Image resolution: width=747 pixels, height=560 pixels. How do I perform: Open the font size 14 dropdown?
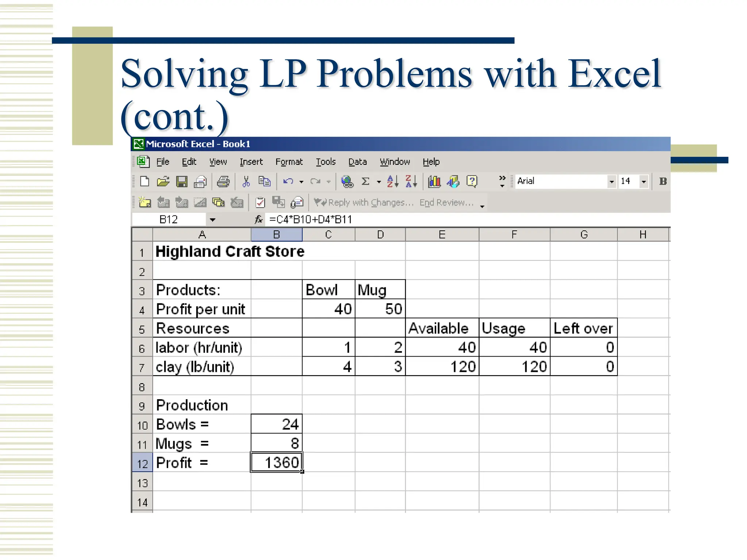coord(644,181)
